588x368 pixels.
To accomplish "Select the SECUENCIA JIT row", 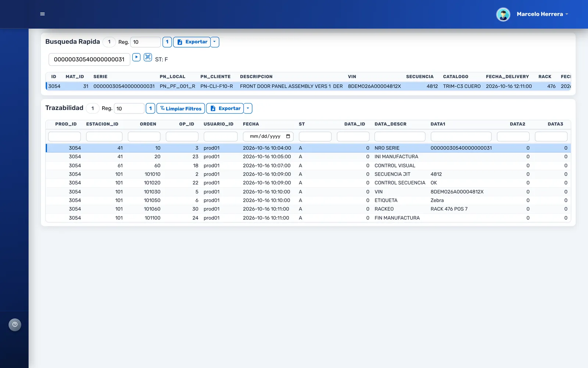I will [x=308, y=174].
